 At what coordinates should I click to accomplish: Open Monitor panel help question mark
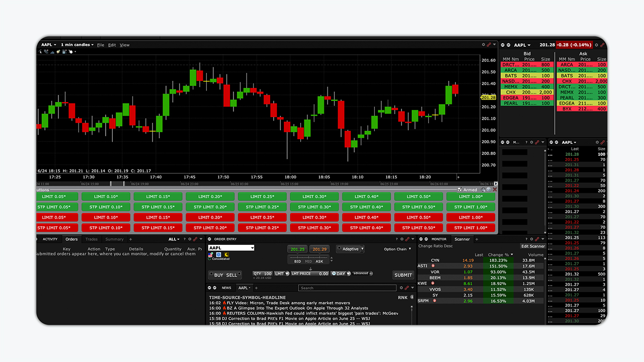(526, 239)
